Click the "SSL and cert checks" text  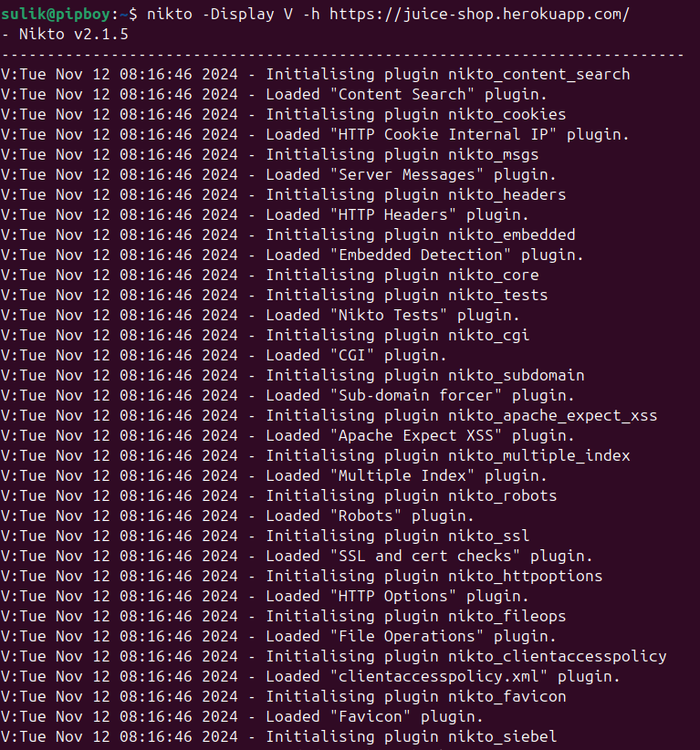[425, 557]
